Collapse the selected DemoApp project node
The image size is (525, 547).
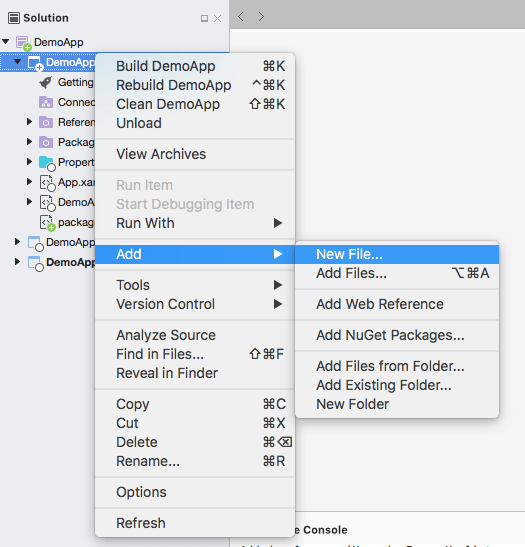(x=17, y=62)
